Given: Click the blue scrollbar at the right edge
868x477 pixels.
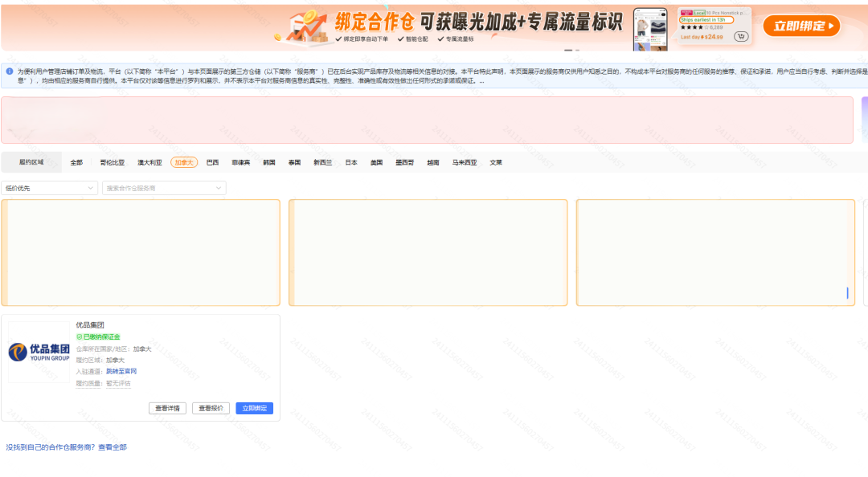Looking at the screenshot, I should click(x=849, y=294).
